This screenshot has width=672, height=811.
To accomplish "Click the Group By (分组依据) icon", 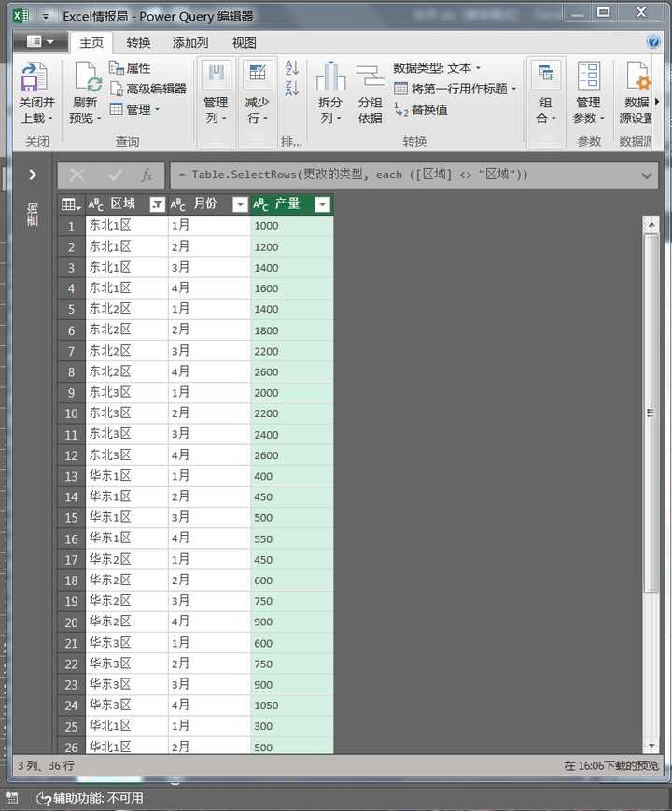I will point(371,77).
